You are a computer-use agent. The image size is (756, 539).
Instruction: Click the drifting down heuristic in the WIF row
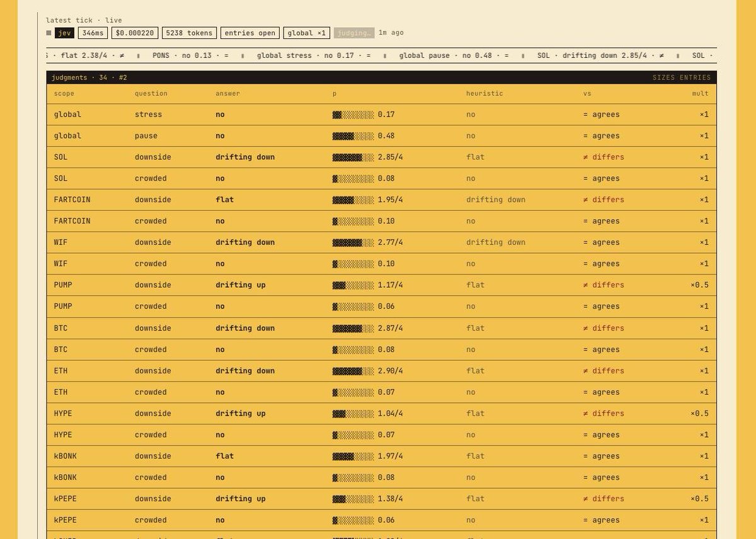[496, 242]
